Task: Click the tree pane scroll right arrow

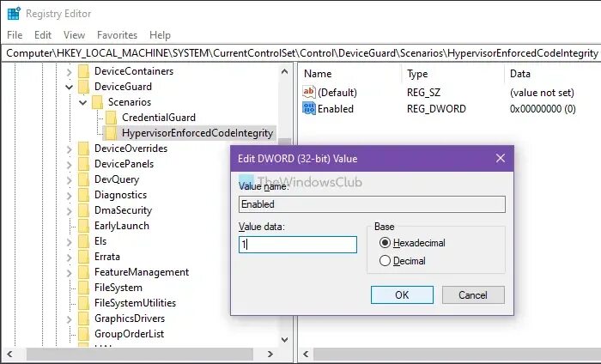Action: (270, 354)
